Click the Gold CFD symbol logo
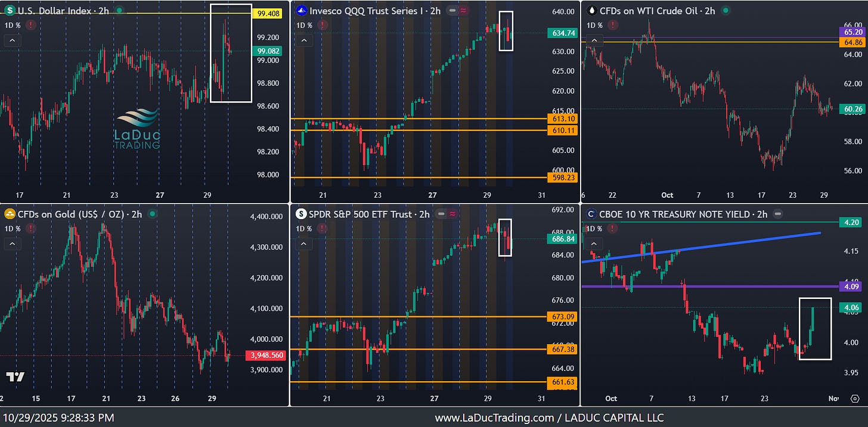This screenshot has height=427, width=868. click(10, 214)
